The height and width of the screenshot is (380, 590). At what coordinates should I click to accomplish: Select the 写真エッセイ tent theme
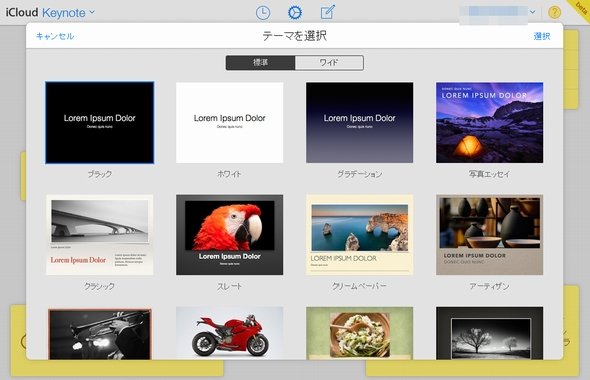(490, 123)
